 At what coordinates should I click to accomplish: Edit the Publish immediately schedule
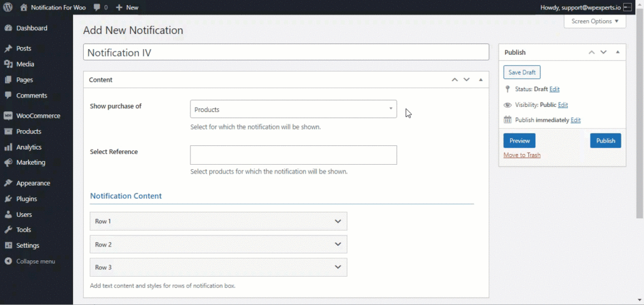tap(575, 120)
